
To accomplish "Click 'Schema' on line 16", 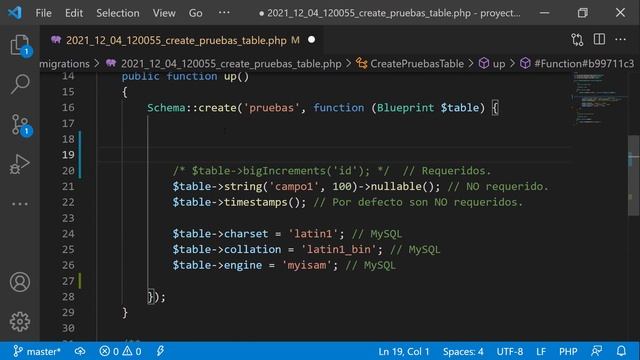I will point(166,108).
